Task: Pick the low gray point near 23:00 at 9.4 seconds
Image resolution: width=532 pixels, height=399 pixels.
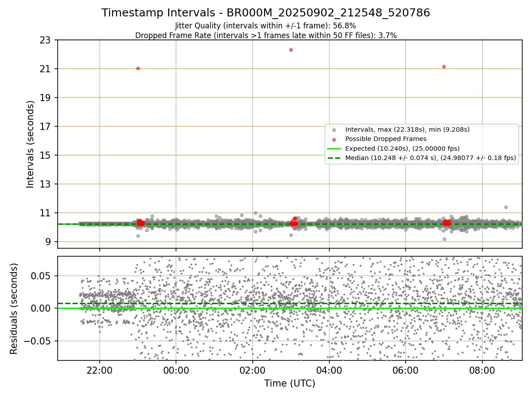Action: [138, 236]
